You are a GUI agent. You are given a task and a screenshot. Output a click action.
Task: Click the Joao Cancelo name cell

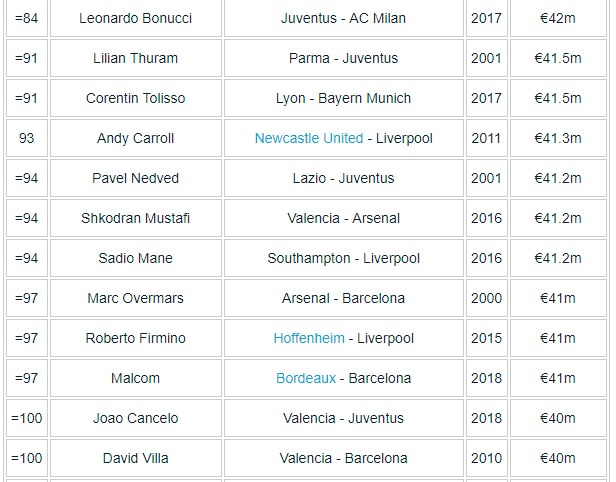[x=135, y=418]
